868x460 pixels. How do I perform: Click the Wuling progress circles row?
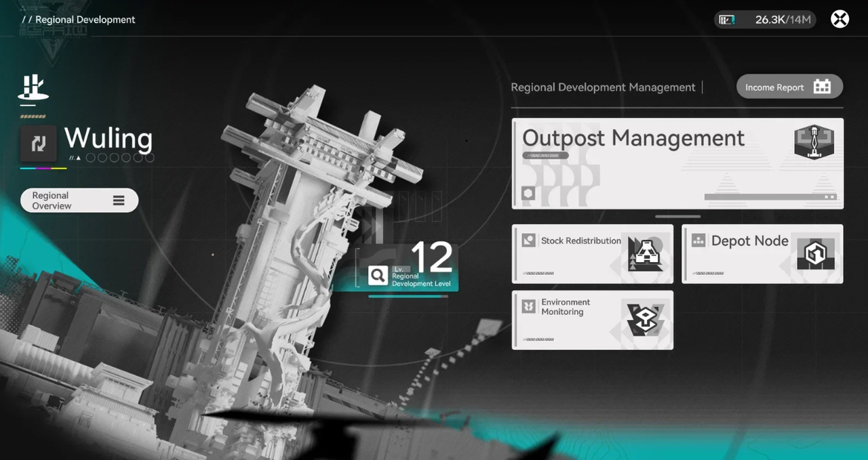point(120,158)
